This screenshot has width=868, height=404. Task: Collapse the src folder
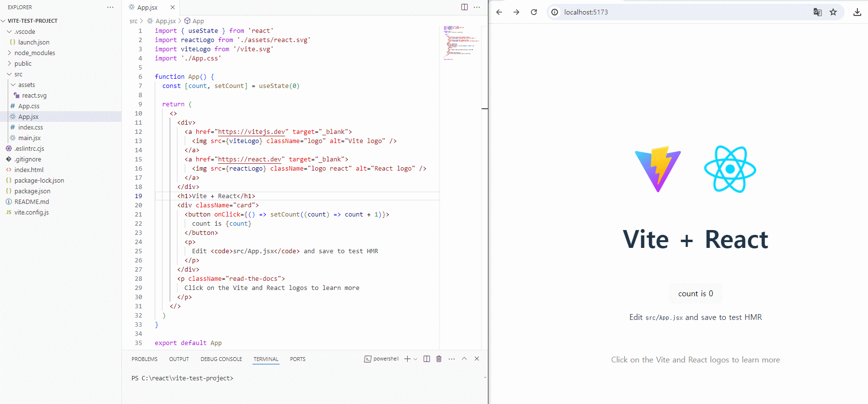tap(18, 74)
